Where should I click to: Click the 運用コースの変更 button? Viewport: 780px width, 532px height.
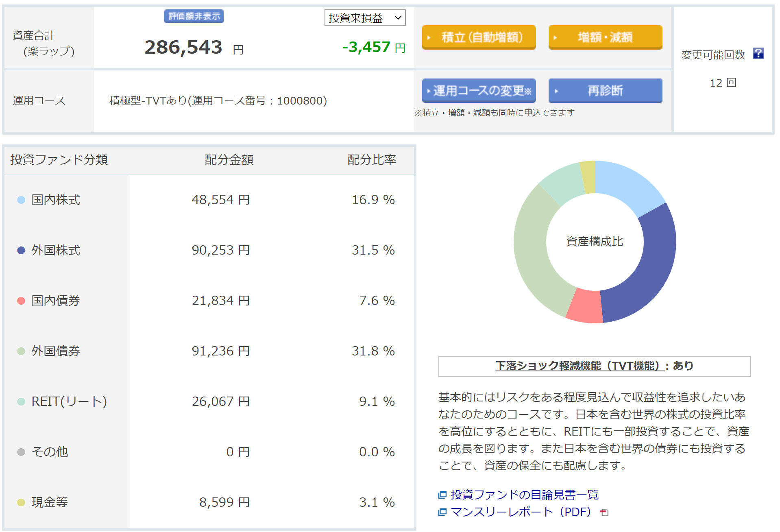click(x=479, y=90)
